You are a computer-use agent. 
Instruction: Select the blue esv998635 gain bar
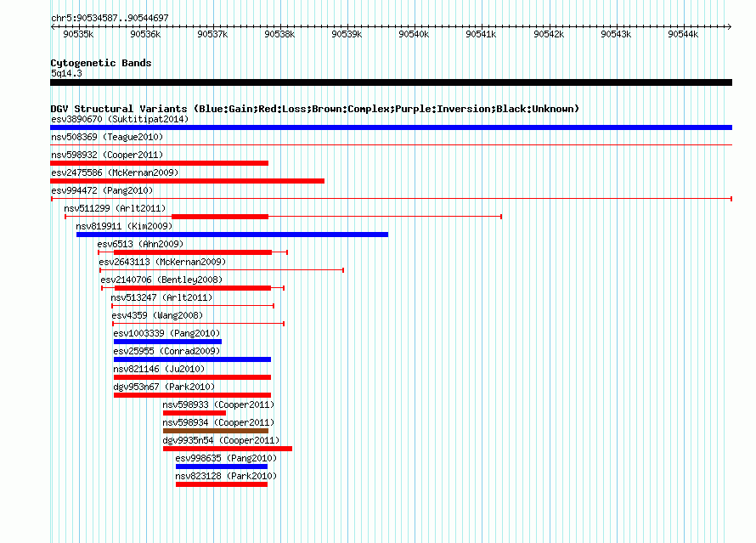pos(222,467)
